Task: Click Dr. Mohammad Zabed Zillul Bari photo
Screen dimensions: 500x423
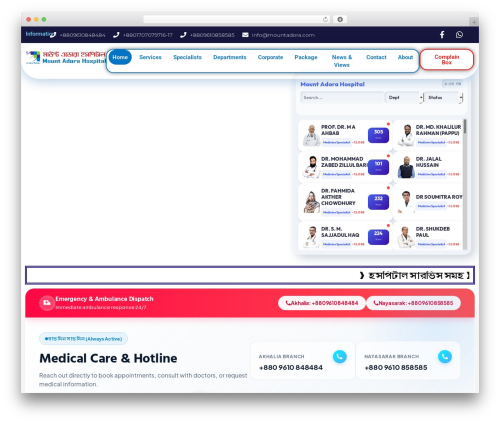Action: [x=311, y=167]
